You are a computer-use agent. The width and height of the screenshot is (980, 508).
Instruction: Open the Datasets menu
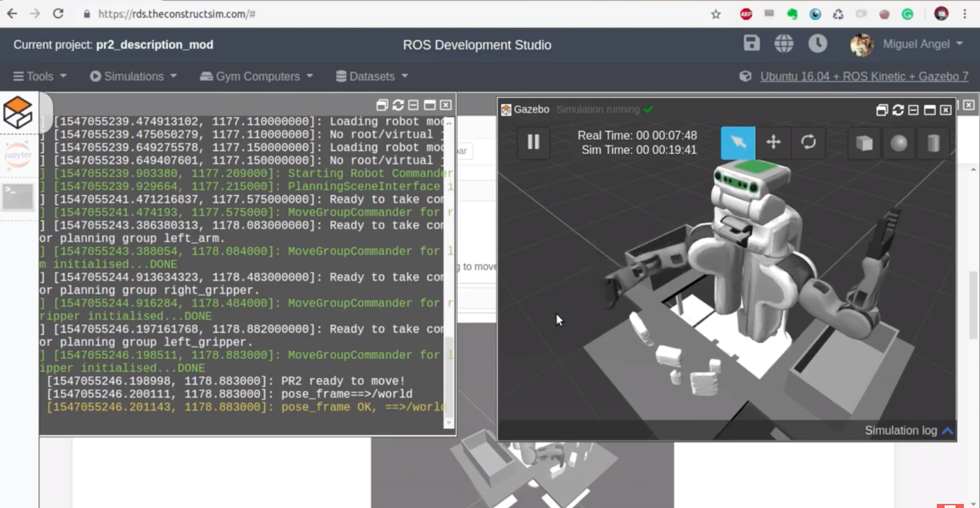coord(372,76)
